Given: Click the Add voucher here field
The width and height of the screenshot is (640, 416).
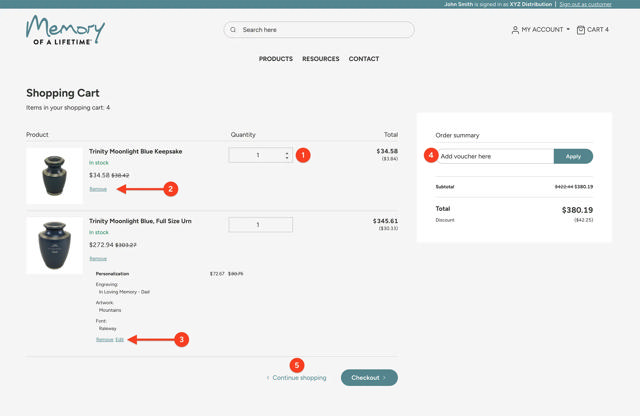Looking at the screenshot, I should coord(495,156).
